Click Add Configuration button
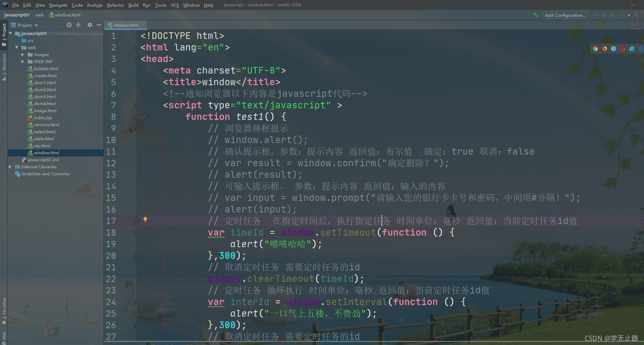 click(x=565, y=15)
